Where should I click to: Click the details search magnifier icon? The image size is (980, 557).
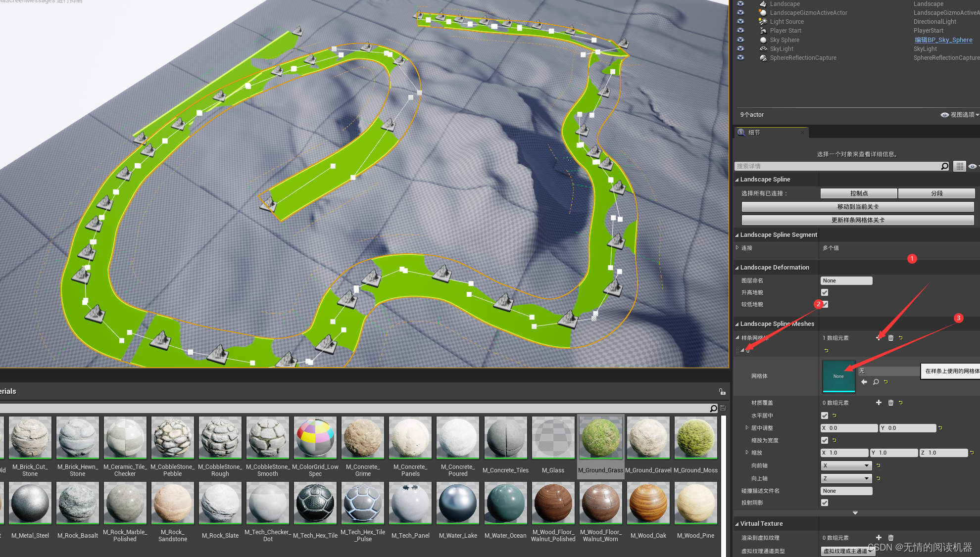point(944,166)
